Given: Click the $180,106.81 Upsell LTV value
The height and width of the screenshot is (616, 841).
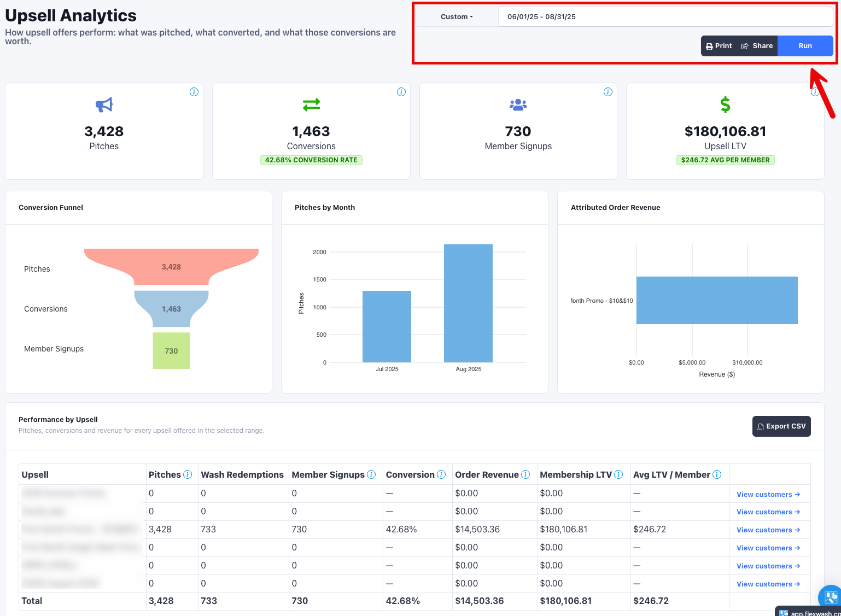Looking at the screenshot, I should click(725, 131).
